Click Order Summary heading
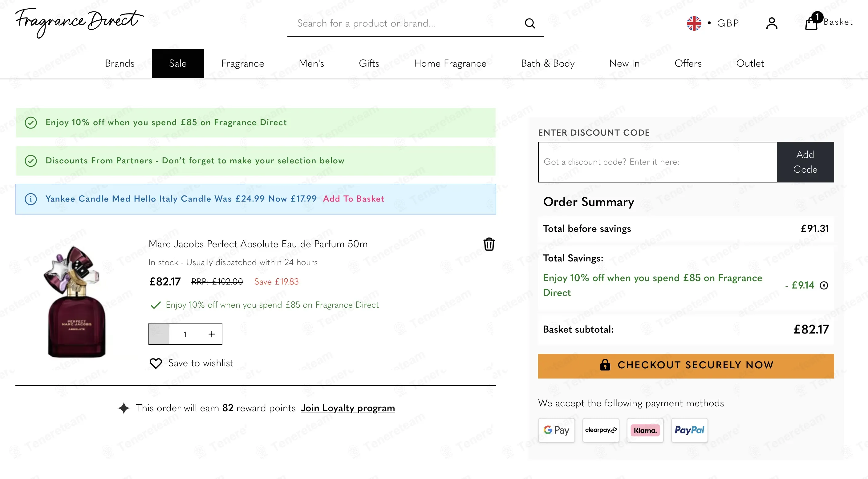The height and width of the screenshot is (479, 868). 588,202
